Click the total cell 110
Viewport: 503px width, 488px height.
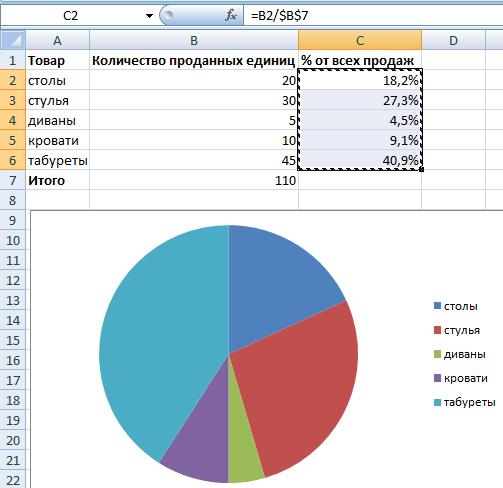[x=194, y=180]
